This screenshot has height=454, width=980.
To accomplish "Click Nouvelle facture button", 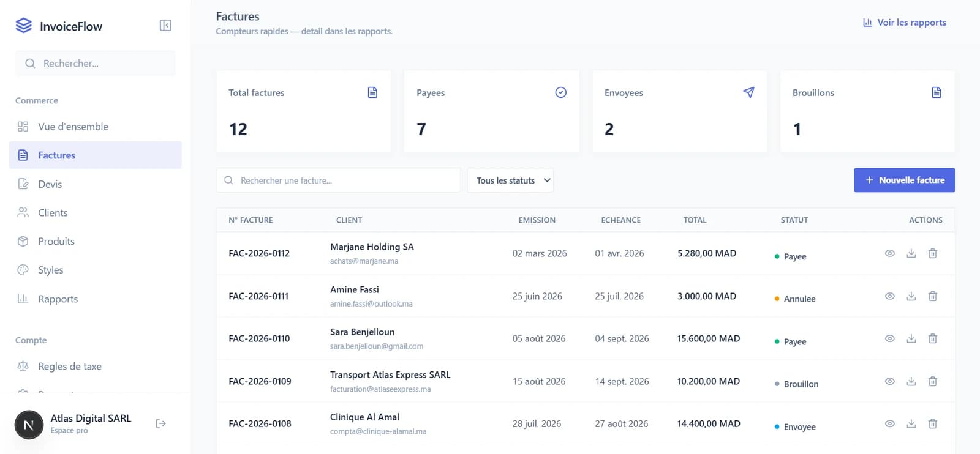I will pyautogui.click(x=905, y=180).
